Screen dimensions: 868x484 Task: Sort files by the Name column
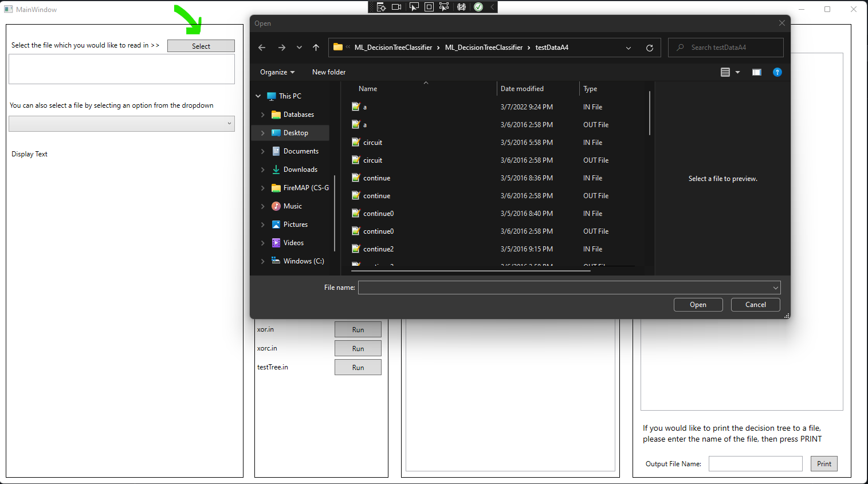pyautogui.click(x=368, y=89)
